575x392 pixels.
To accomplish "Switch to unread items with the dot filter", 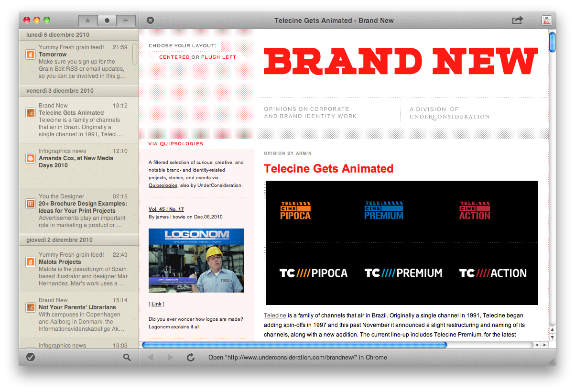I will pyautogui.click(x=107, y=21).
